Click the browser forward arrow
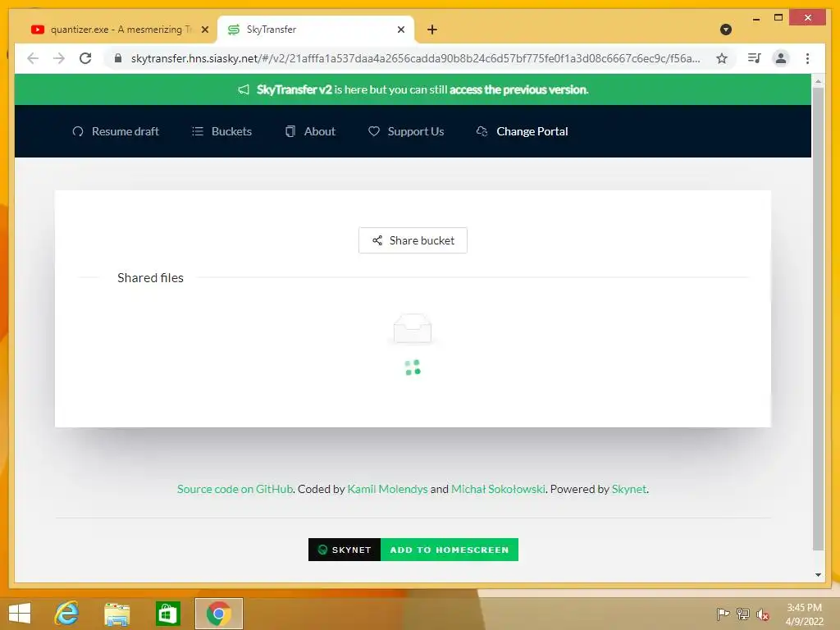The height and width of the screenshot is (630, 840). [x=59, y=58]
